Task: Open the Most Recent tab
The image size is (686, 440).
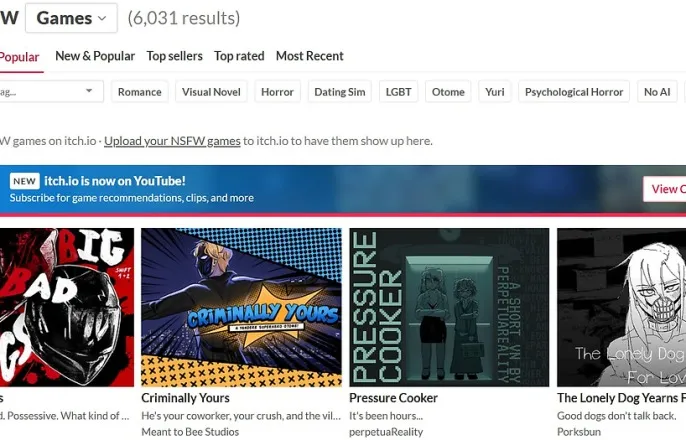Action: [x=310, y=56]
